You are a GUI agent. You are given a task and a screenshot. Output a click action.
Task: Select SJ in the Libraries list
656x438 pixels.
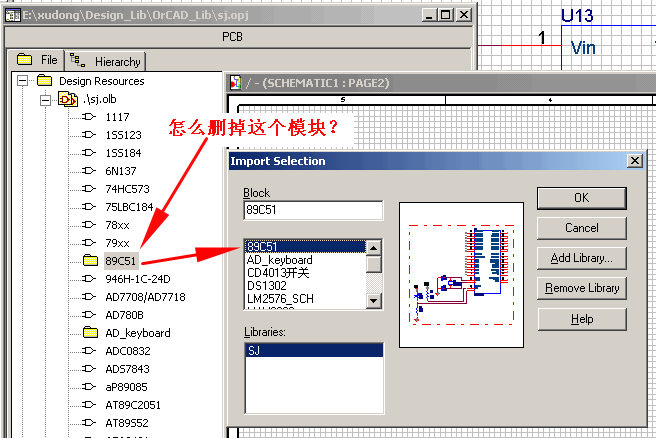click(314, 351)
